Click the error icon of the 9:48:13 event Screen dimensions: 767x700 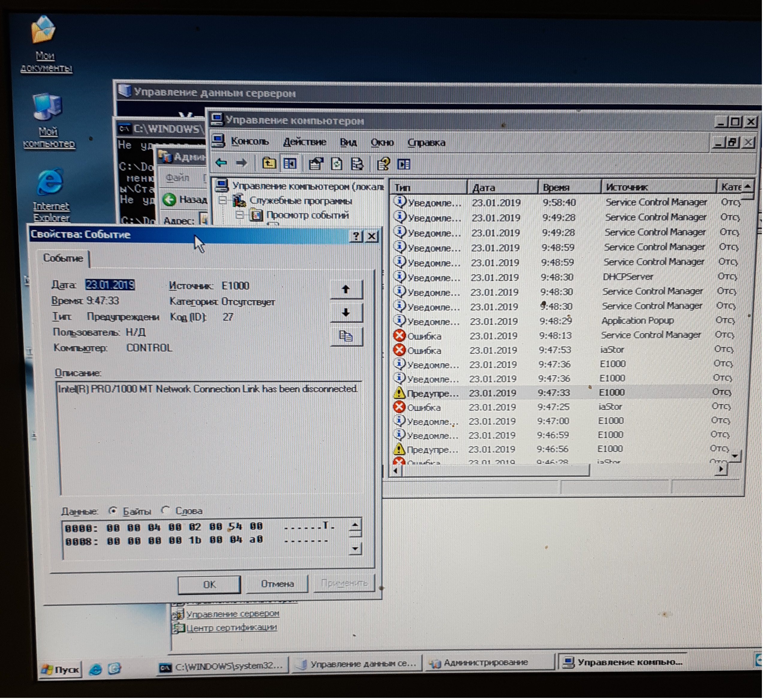[x=399, y=336]
